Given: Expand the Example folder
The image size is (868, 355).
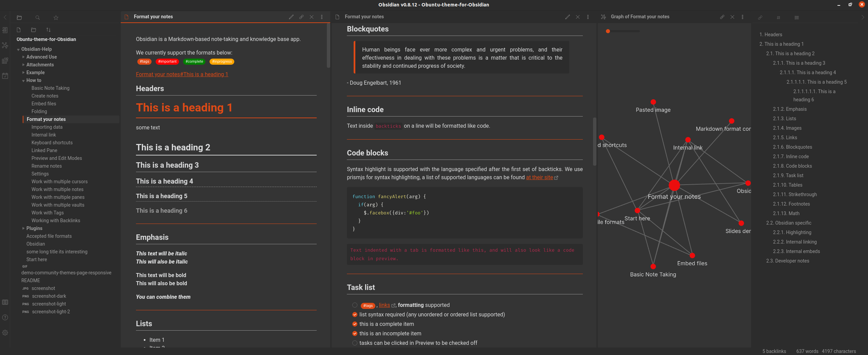Looking at the screenshot, I should tap(23, 72).
